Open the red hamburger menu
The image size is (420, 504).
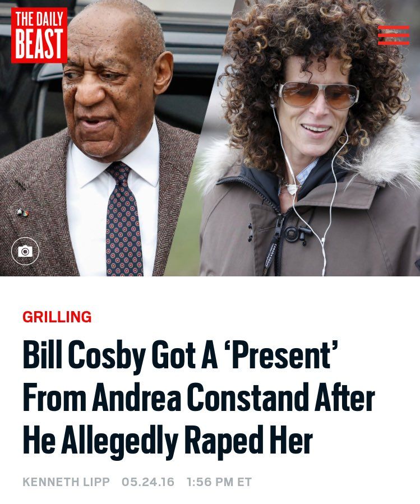click(394, 35)
